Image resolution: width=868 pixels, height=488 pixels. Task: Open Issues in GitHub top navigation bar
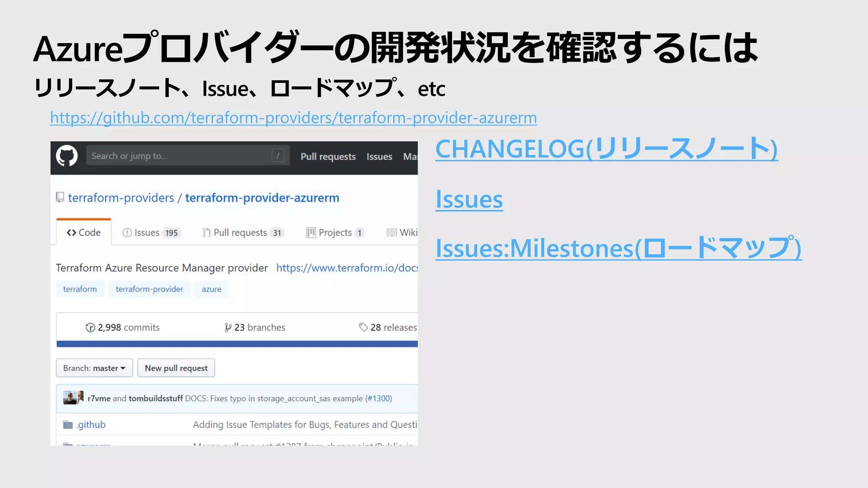click(379, 156)
